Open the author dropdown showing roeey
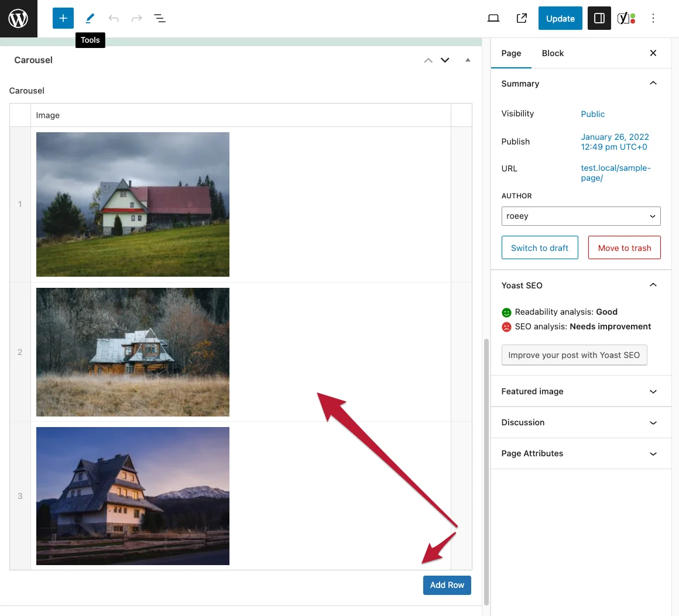Viewport: 679px width, 616px height. [x=581, y=216]
